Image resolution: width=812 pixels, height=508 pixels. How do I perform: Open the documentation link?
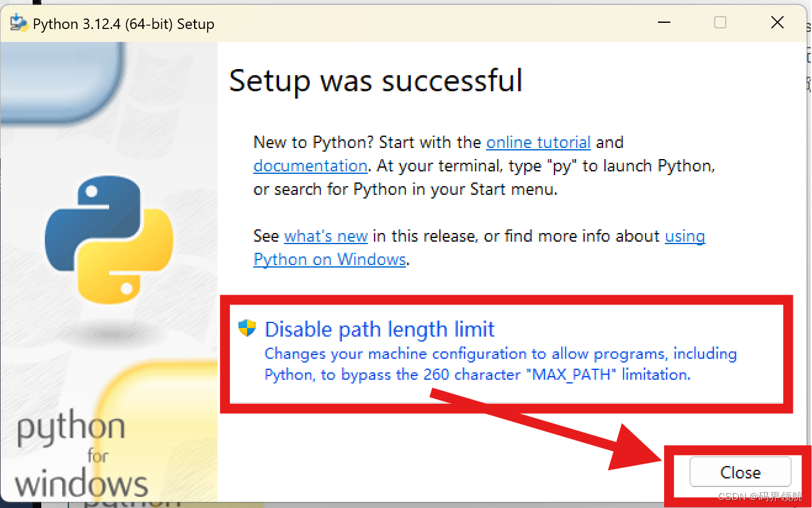click(x=311, y=166)
